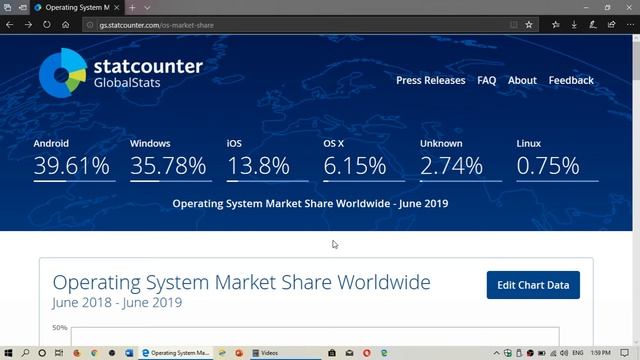Click the browser forward arrow

click(x=28, y=25)
